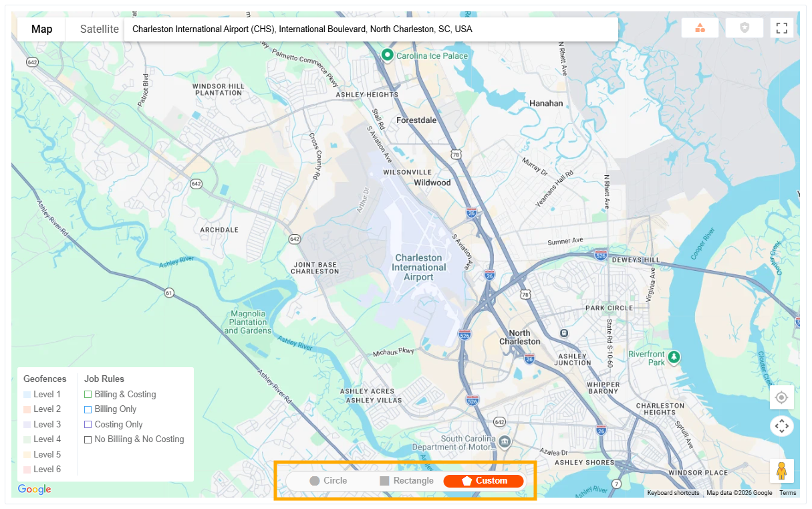Click the CHARLESTON HEIGHTS map label
This screenshot has width=812, height=509.
point(660,409)
